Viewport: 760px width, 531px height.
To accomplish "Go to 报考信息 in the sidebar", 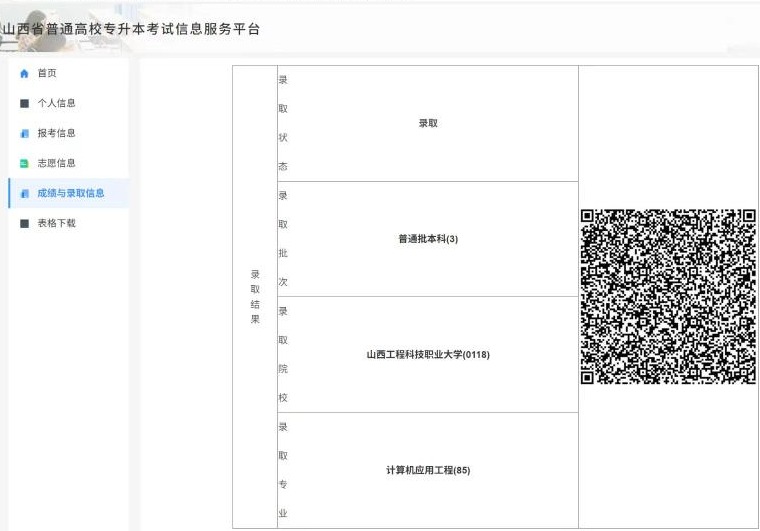I will (x=69, y=133).
